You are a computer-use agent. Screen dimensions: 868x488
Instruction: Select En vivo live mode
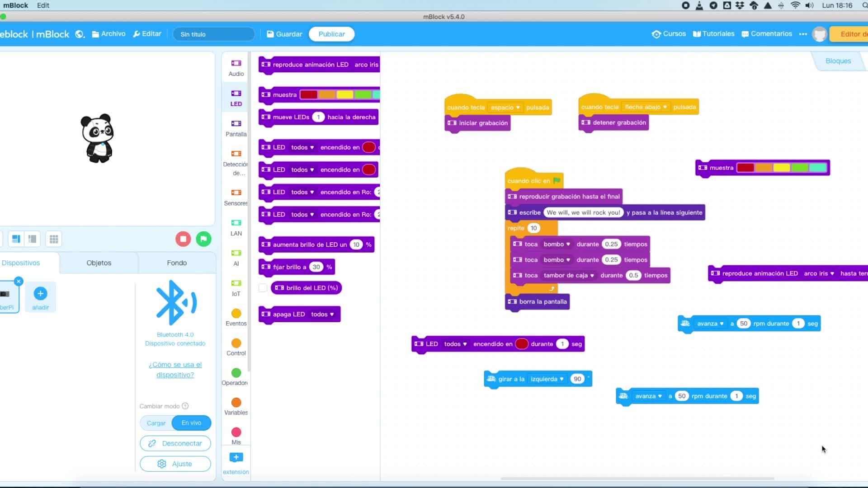(191, 423)
